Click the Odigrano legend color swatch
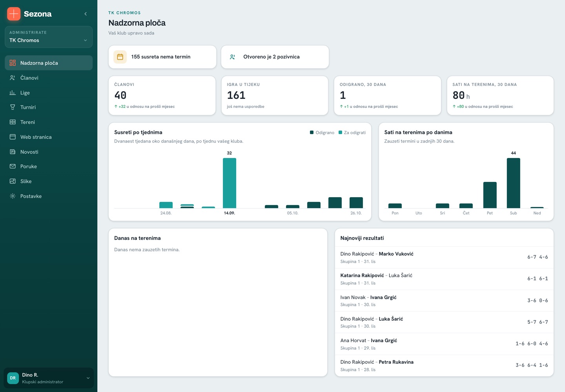The image size is (565, 392). 312,132
